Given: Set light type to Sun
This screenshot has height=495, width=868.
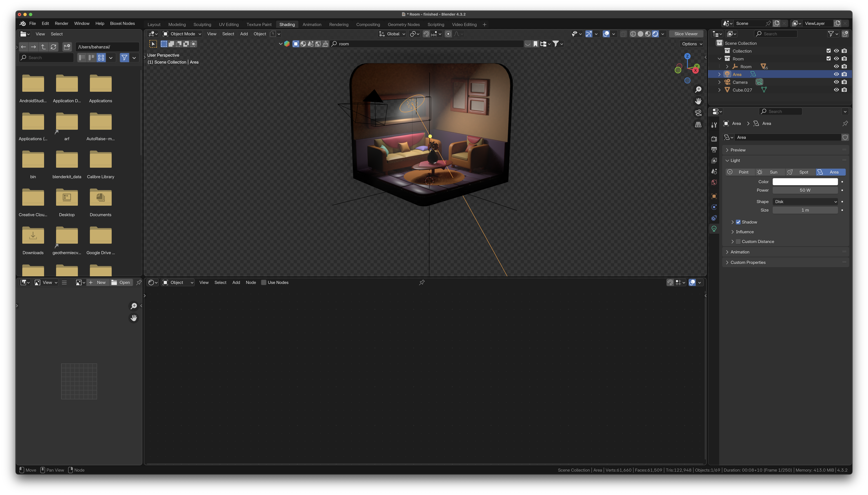Looking at the screenshot, I should tap(770, 172).
